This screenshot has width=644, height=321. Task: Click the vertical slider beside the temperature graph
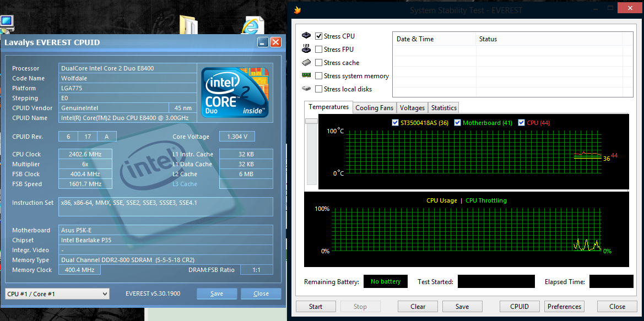pos(312,152)
